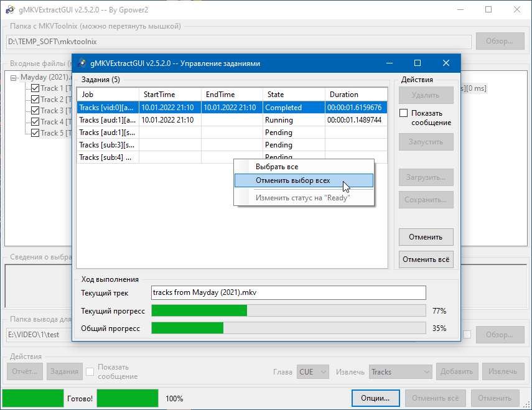Close the job manager dialog
This screenshot has width=532, height=410.
(446, 63)
